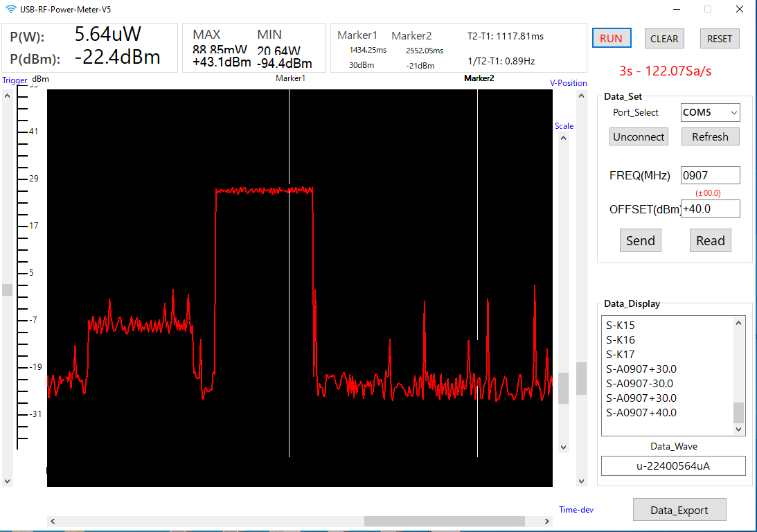
Task: Click the T2-T1: 1117.81ms reading
Action: (506, 36)
